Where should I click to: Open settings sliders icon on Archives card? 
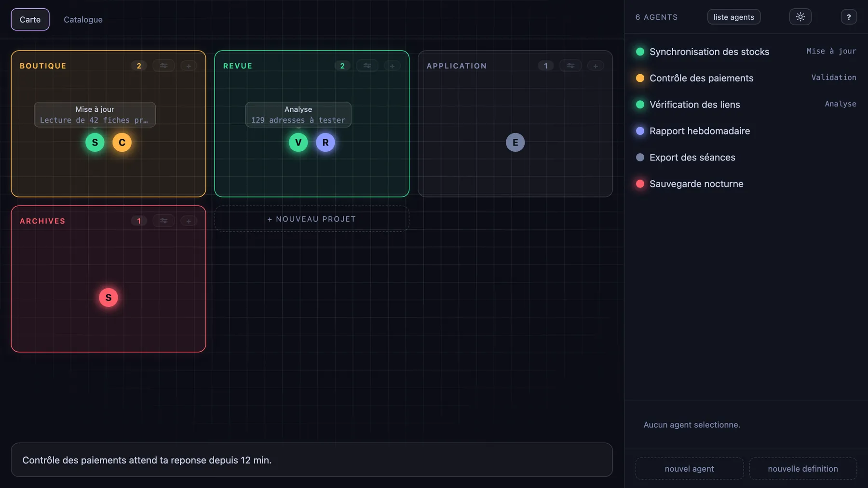pos(163,221)
